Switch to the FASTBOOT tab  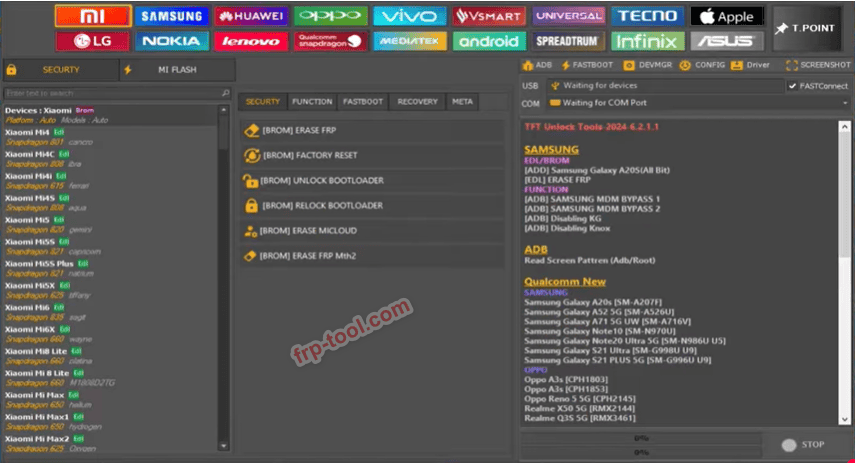363,102
